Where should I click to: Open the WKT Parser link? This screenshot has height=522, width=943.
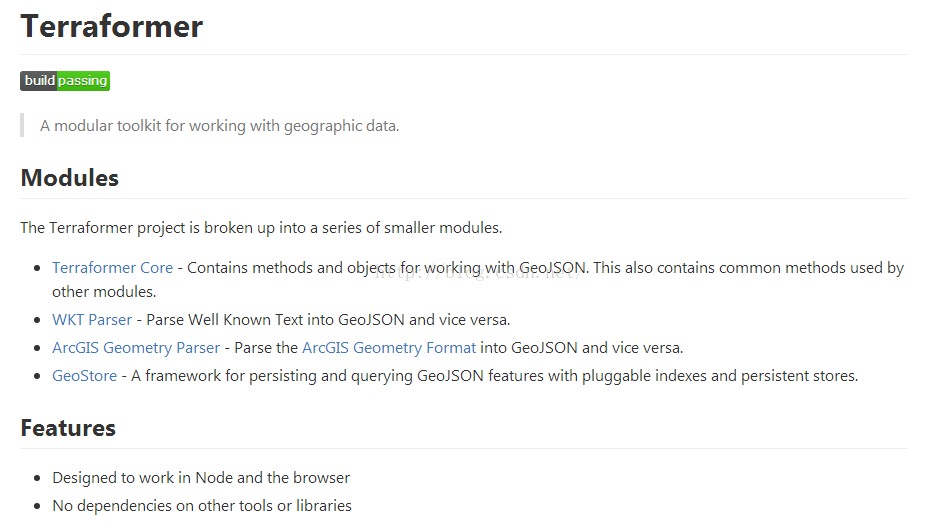(x=92, y=319)
